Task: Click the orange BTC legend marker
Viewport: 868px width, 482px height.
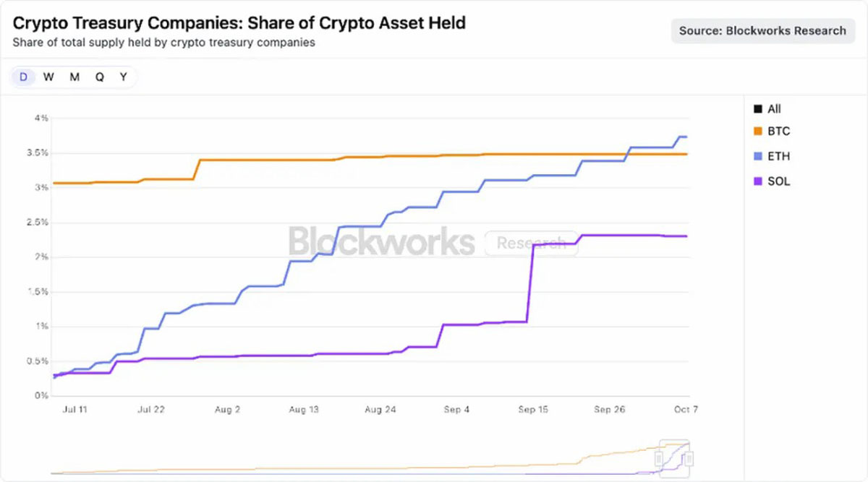Action: 757,131
